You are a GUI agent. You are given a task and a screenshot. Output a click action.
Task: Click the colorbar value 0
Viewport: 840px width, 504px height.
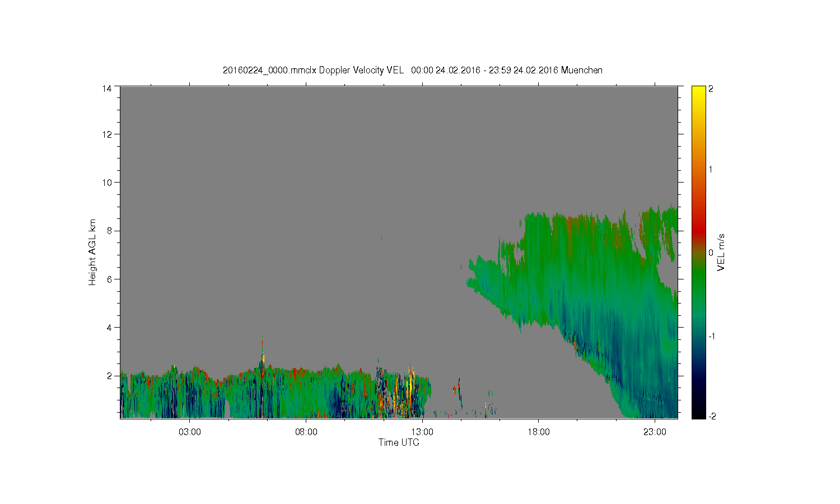pyautogui.click(x=711, y=253)
